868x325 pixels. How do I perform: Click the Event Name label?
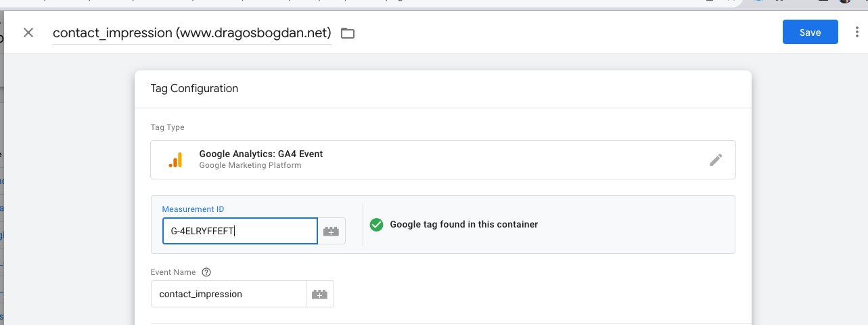[173, 272]
